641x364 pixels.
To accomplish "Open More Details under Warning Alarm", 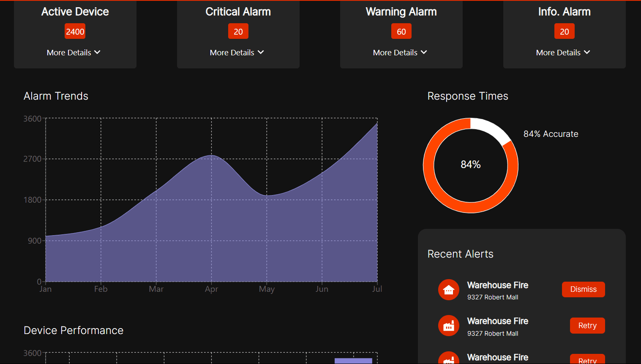I will click(x=400, y=52).
